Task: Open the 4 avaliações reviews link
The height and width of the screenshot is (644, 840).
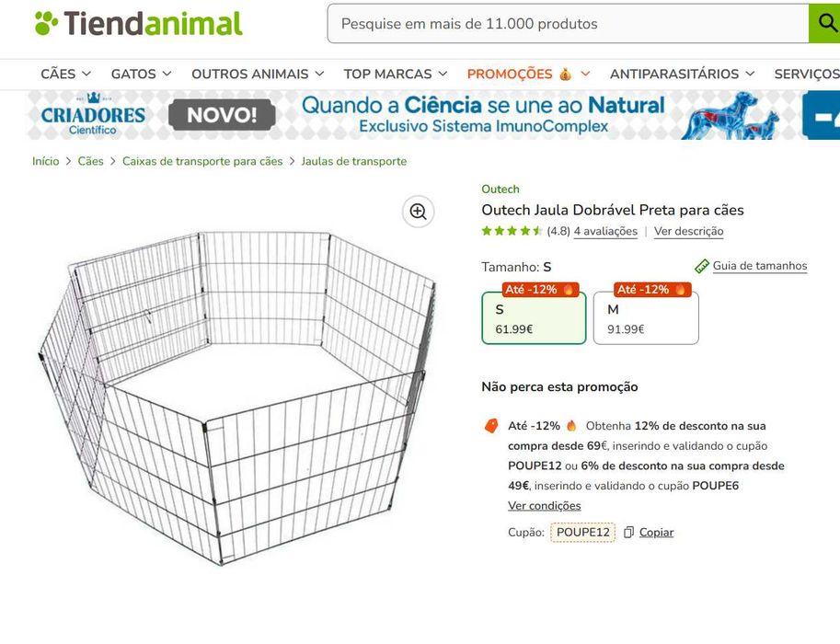Action: pyautogui.click(x=605, y=232)
